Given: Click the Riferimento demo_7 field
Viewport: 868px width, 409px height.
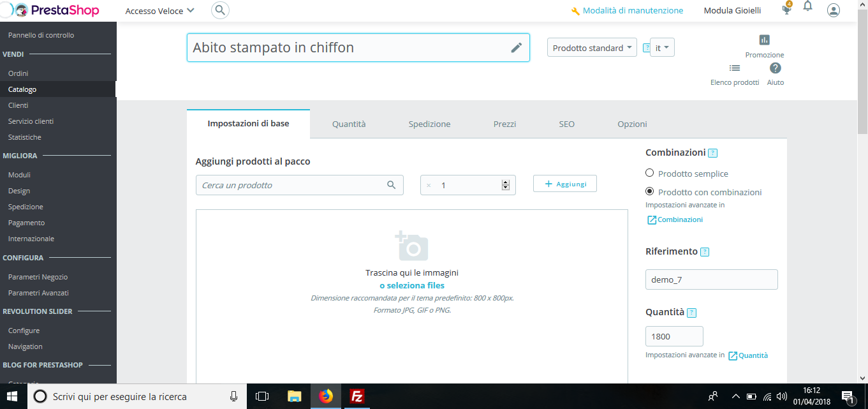Looking at the screenshot, I should [712, 279].
